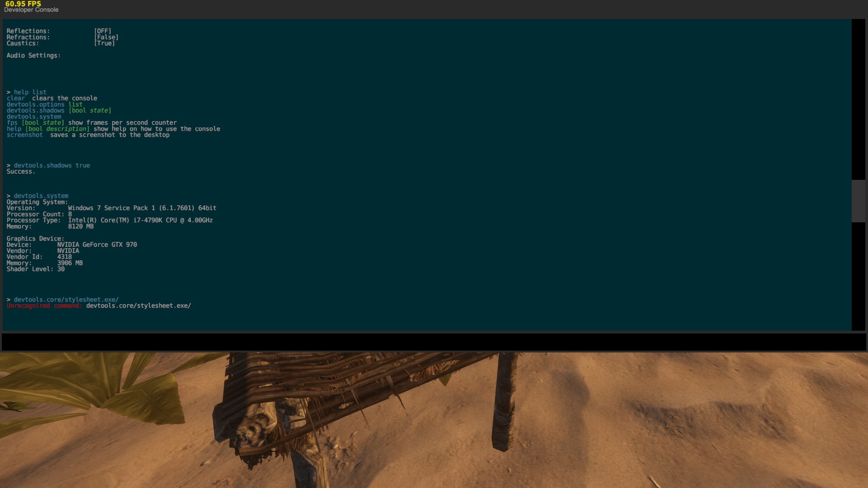Click 'devtools.options list' command entry
Screen dimensions: 868x488
coord(44,104)
